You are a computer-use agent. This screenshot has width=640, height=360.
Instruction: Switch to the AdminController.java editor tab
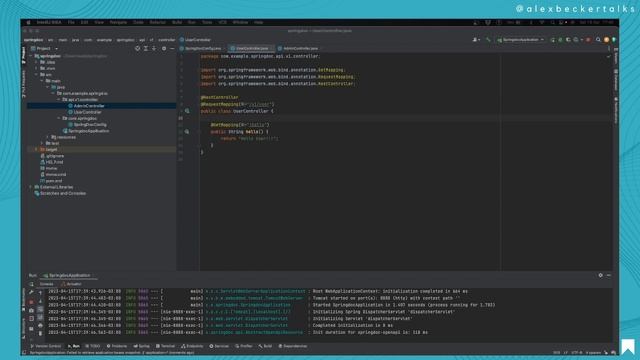click(299, 48)
